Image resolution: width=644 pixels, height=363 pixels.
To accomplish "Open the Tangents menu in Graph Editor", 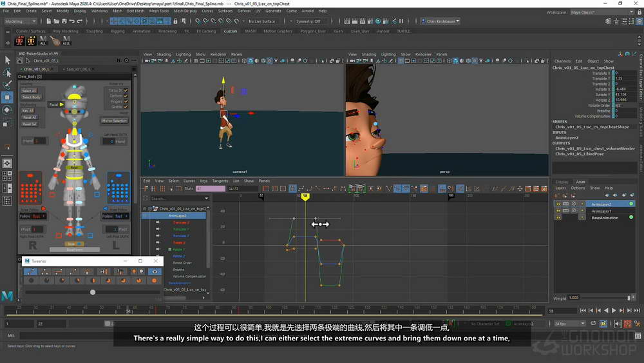I will click(220, 181).
